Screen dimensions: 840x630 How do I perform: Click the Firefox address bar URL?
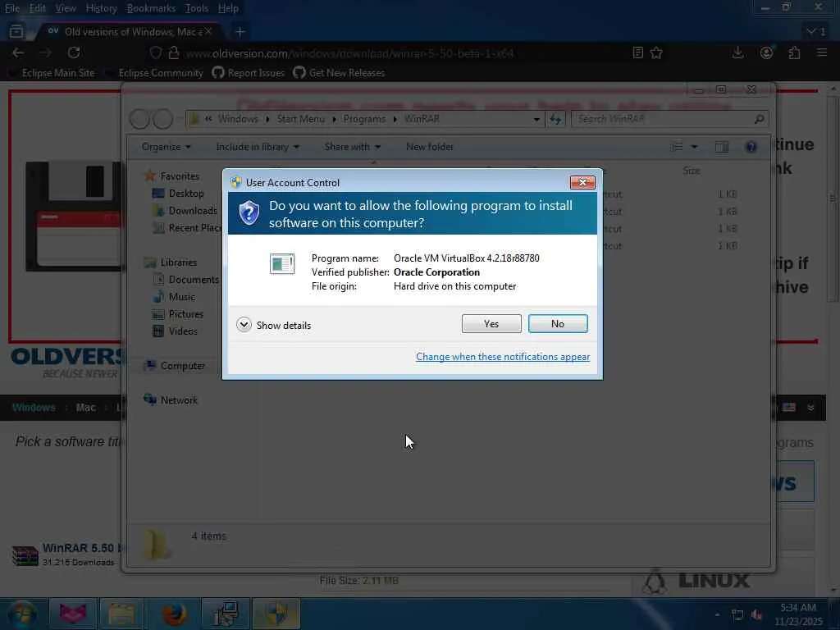coord(349,53)
